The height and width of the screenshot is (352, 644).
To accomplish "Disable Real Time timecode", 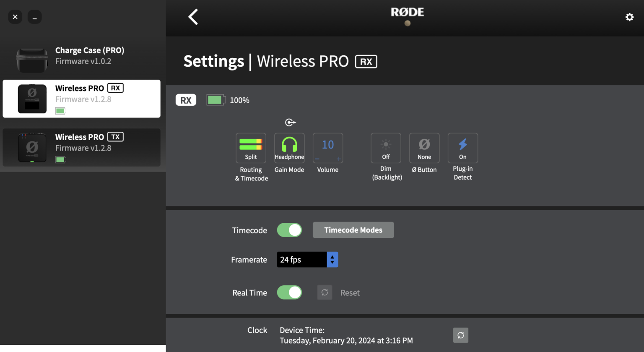I will pyautogui.click(x=289, y=292).
